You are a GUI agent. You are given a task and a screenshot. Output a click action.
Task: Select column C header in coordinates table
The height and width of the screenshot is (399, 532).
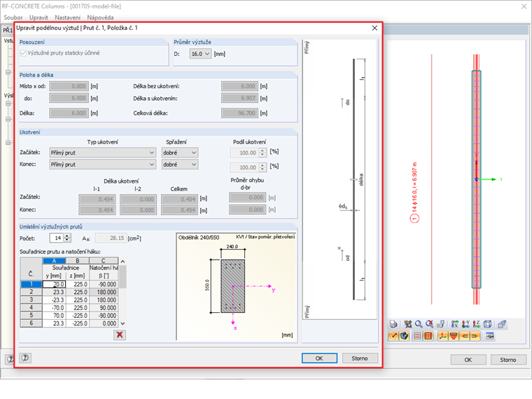point(104,261)
